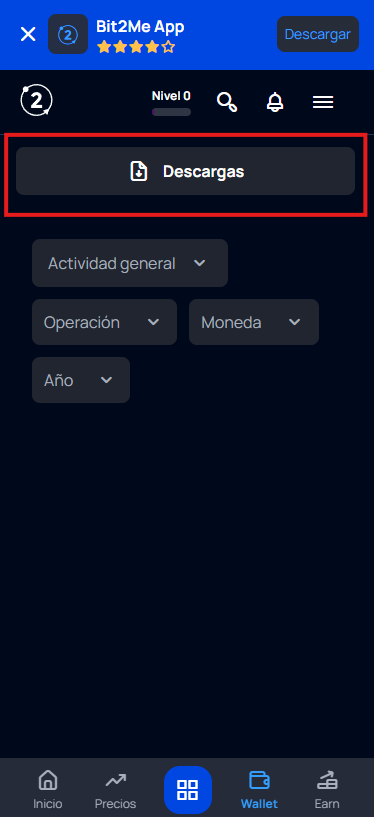Close the Bit2Me App banner
Image resolution: width=374 pixels, height=817 pixels.
(28, 34)
